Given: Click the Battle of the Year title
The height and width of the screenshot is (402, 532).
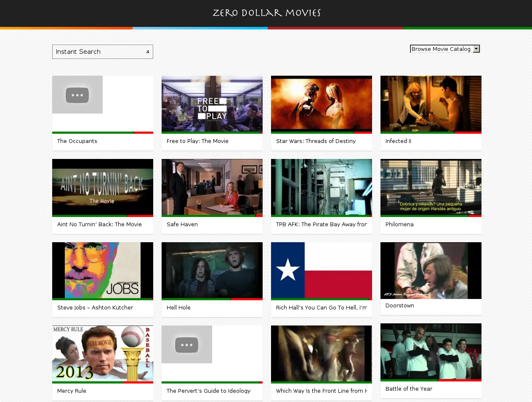Looking at the screenshot, I should coord(409,389).
